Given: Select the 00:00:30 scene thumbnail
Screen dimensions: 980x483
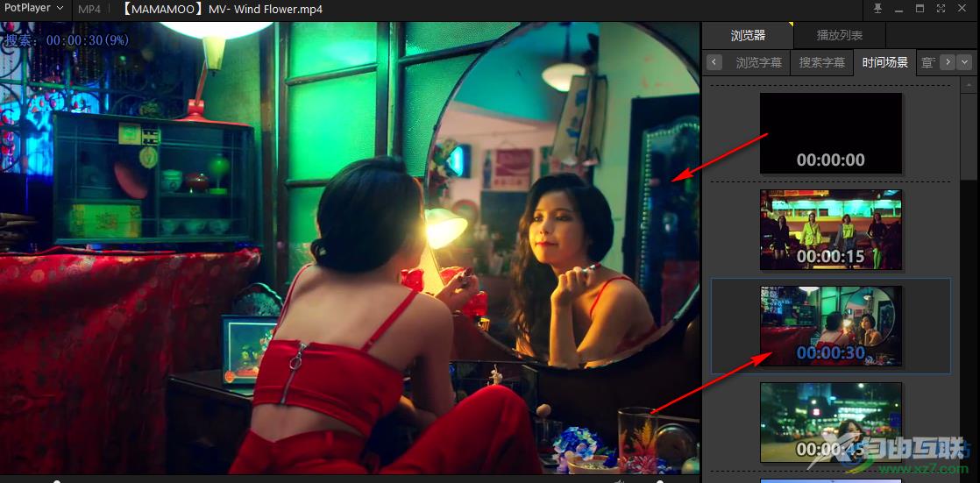Looking at the screenshot, I should (x=831, y=325).
